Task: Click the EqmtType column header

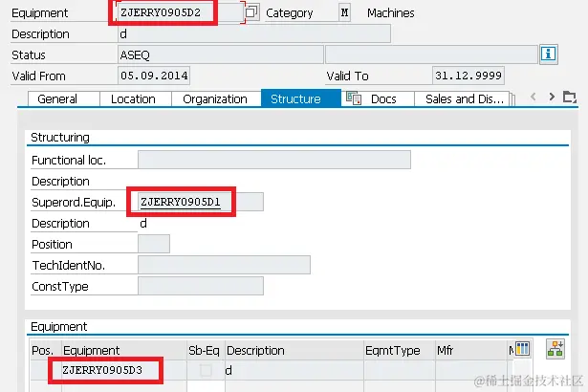Action: (x=400, y=350)
